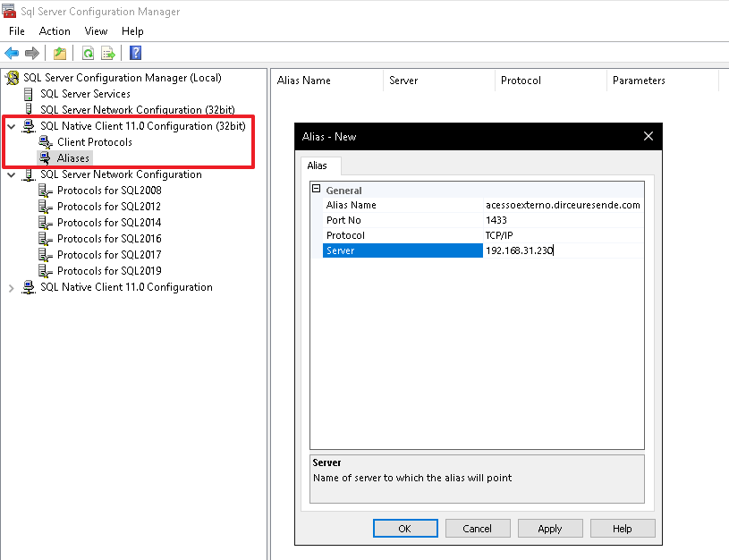Collapse SQL Native Client 11.0 Configuration (32bit)

12,126
